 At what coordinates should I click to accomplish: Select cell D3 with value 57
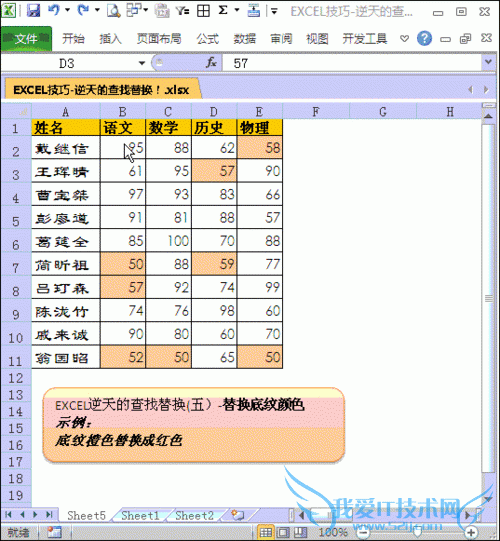tap(214, 171)
